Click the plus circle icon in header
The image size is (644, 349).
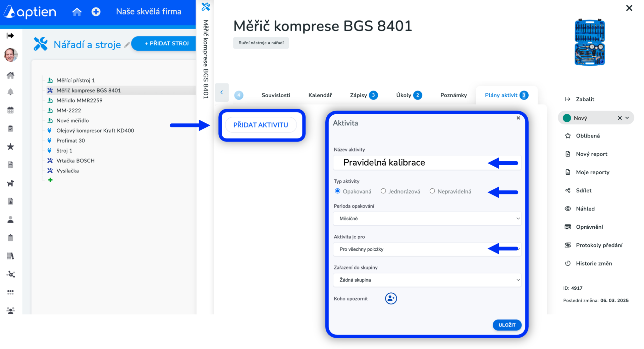(x=96, y=12)
